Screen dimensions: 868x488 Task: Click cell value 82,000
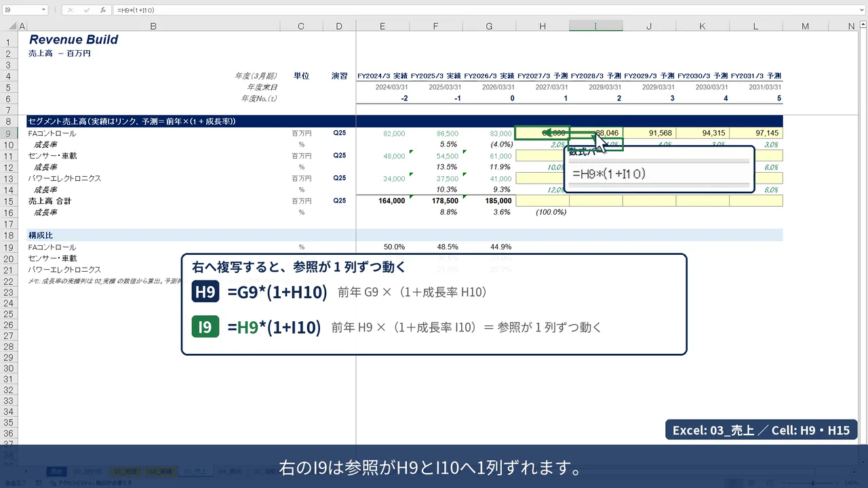[394, 134]
